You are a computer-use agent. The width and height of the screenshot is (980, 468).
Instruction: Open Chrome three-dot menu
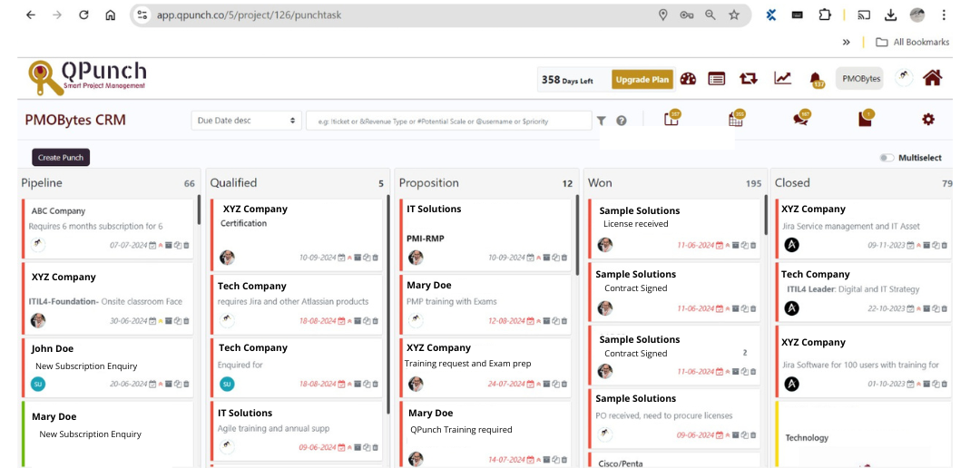click(x=944, y=15)
